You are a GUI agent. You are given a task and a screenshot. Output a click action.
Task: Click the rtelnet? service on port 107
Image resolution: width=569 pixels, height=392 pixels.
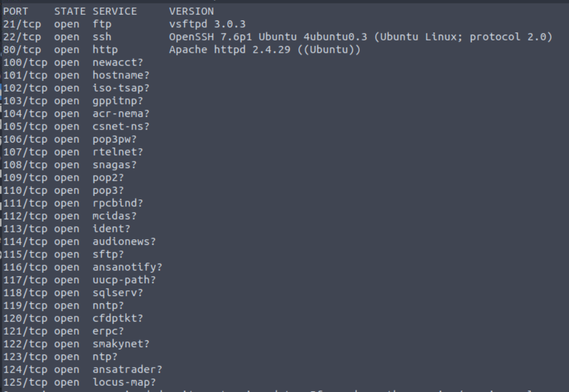[118, 152]
